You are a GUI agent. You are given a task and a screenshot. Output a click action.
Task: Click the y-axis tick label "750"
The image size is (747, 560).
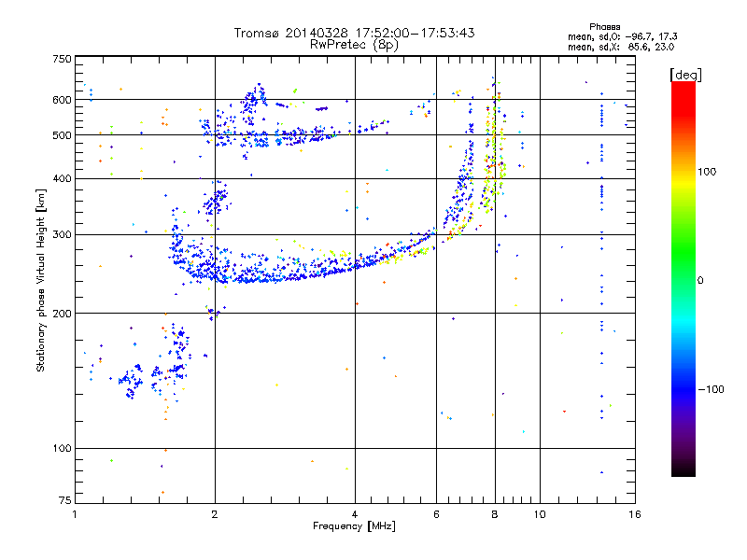62,59
